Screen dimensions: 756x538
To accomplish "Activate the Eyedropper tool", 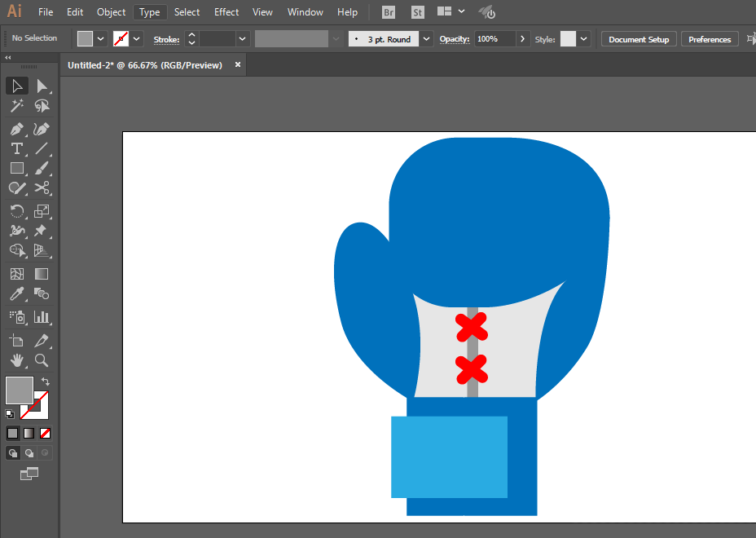I will pyautogui.click(x=17, y=293).
